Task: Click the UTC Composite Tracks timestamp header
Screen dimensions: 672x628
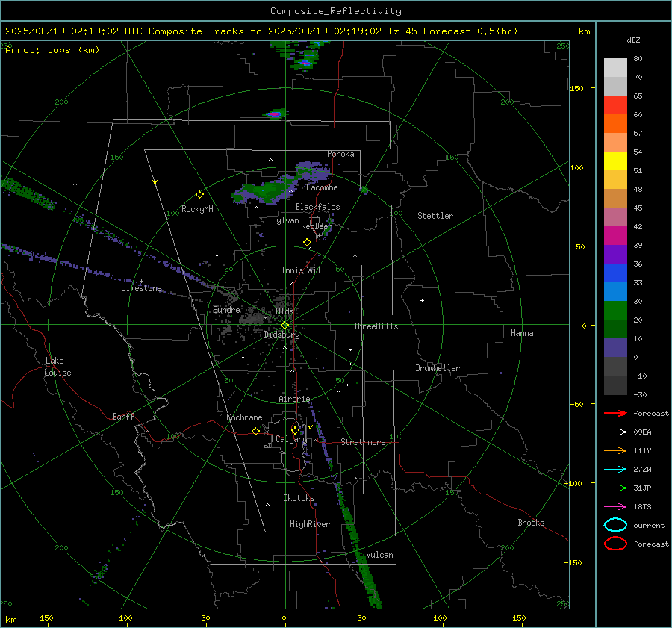Action: coord(261,31)
